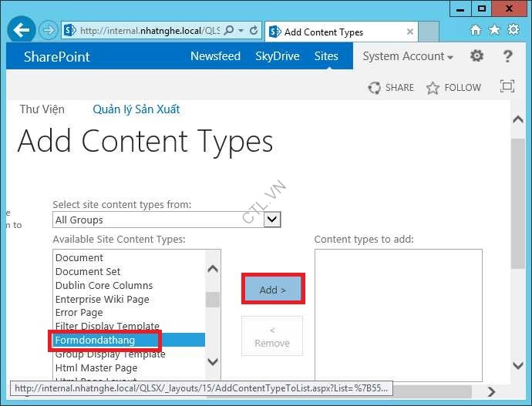Refresh the page using the reload icon
Image resolution: width=532 pixels, height=406 pixels.
254,32
